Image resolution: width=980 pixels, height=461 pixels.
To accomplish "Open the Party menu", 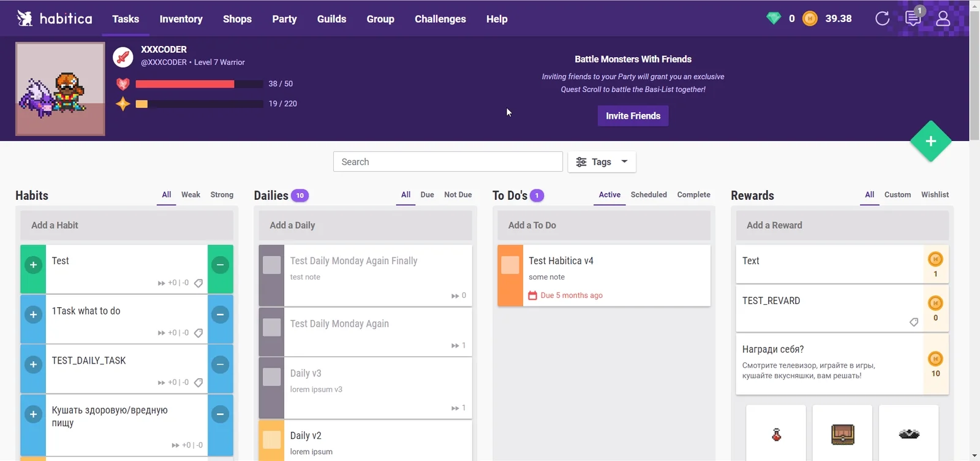I will click(x=284, y=19).
